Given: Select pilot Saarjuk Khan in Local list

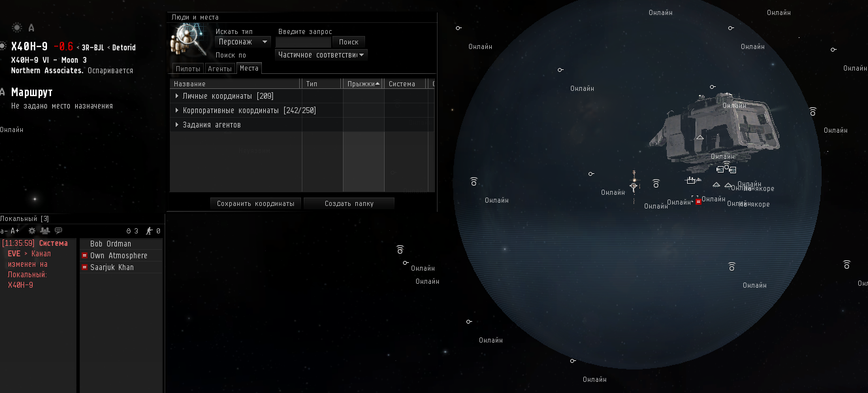Looking at the screenshot, I should [x=121, y=267].
